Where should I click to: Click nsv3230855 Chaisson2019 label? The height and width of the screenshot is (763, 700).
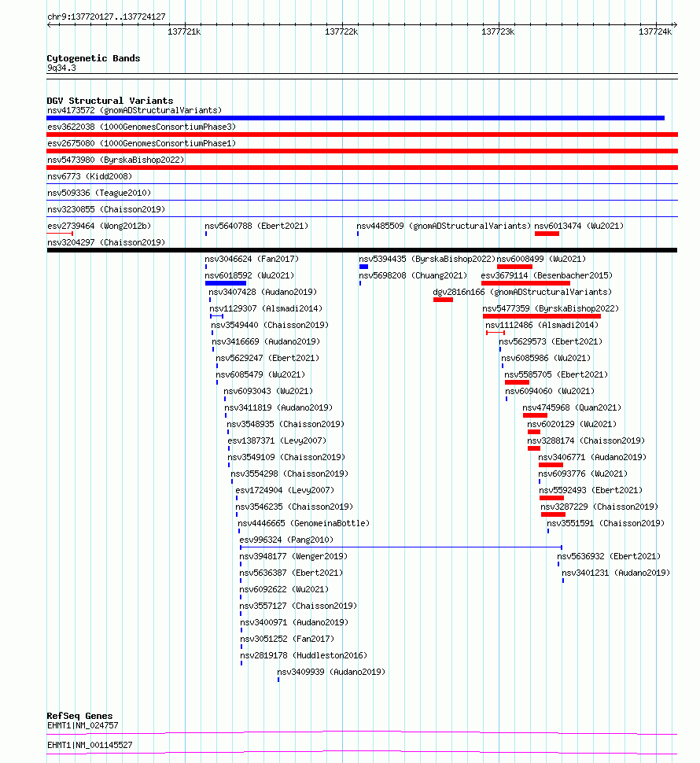click(106, 210)
